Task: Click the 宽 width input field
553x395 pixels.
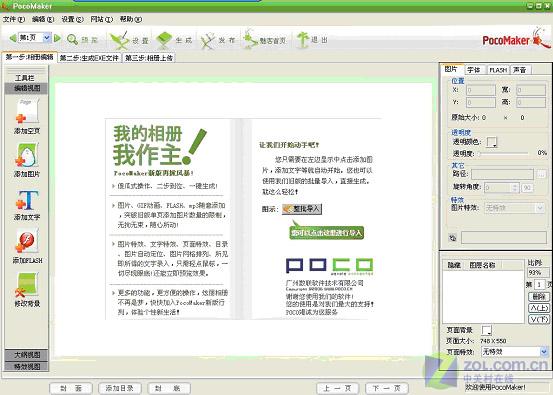Action: [x=531, y=90]
